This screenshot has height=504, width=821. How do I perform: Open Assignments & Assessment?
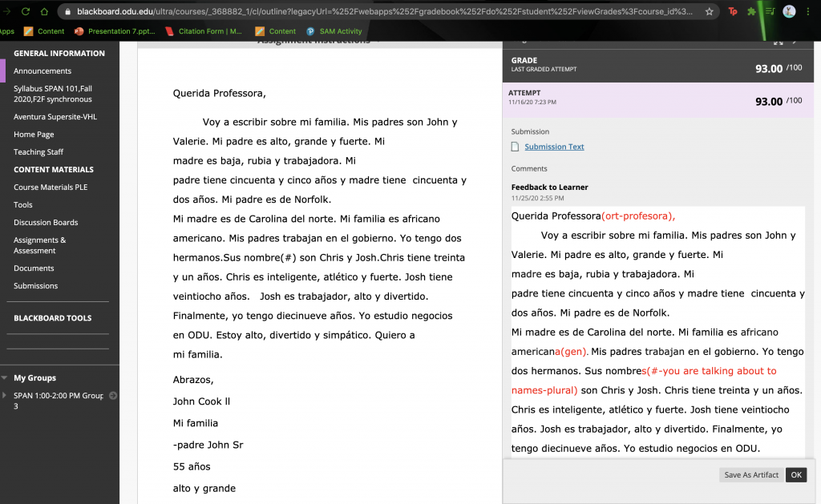40,245
